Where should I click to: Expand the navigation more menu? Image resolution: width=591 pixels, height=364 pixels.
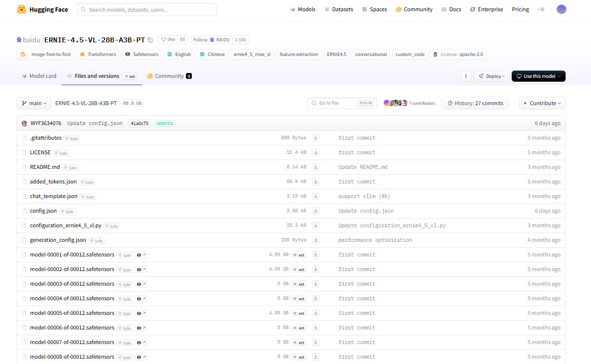(541, 9)
